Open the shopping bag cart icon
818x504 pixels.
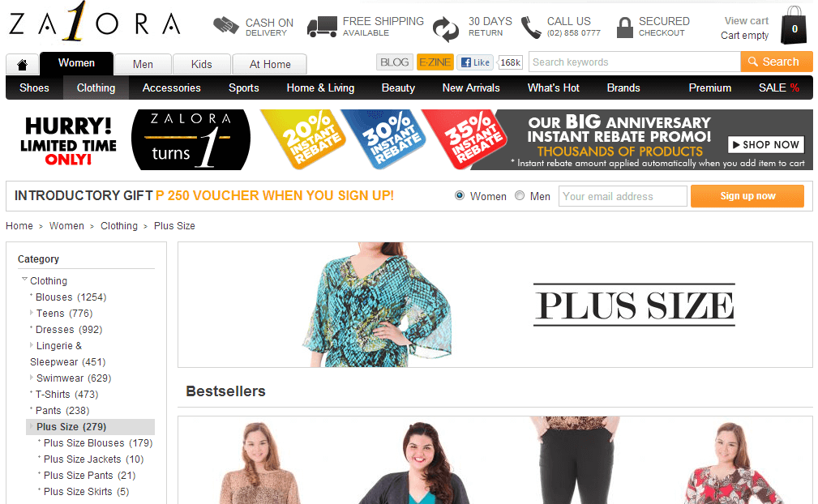(794, 26)
